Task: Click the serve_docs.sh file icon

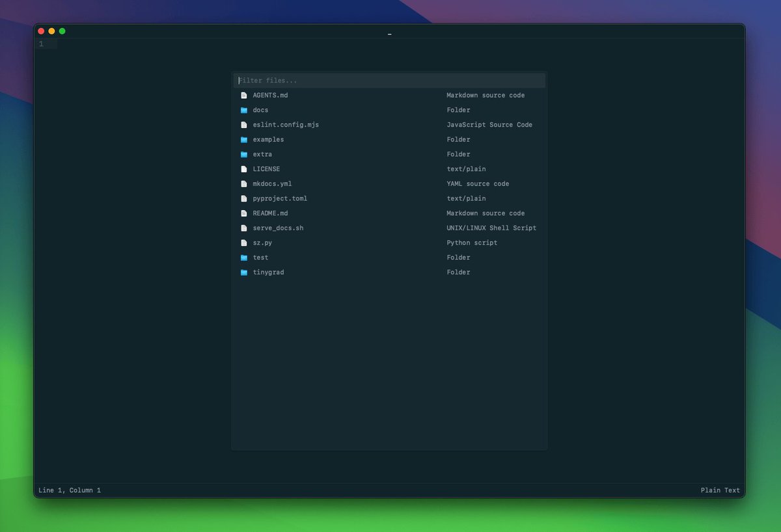Action: [x=244, y=228]
